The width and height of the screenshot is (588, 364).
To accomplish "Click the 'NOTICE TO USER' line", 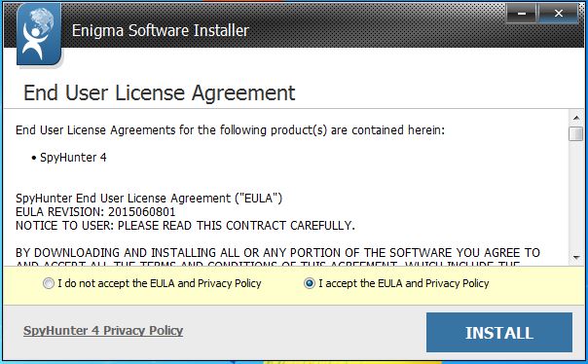I will click(185, 226).
